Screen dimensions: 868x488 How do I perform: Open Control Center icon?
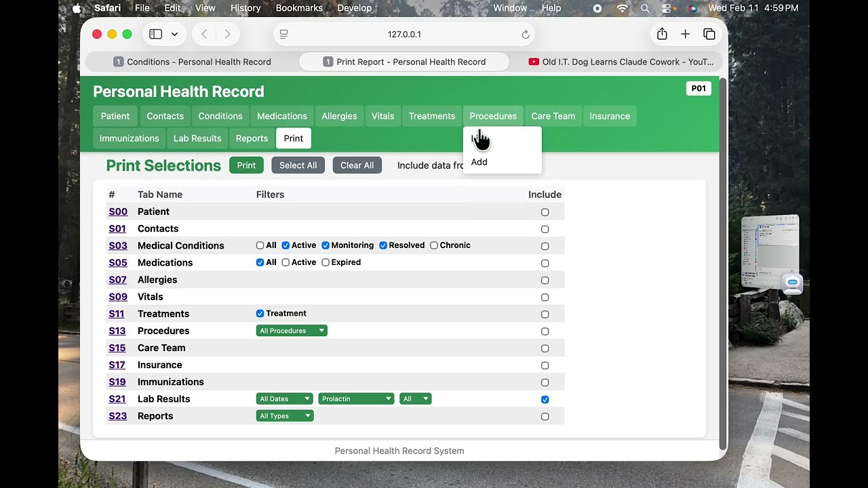(x=666, y=8)
